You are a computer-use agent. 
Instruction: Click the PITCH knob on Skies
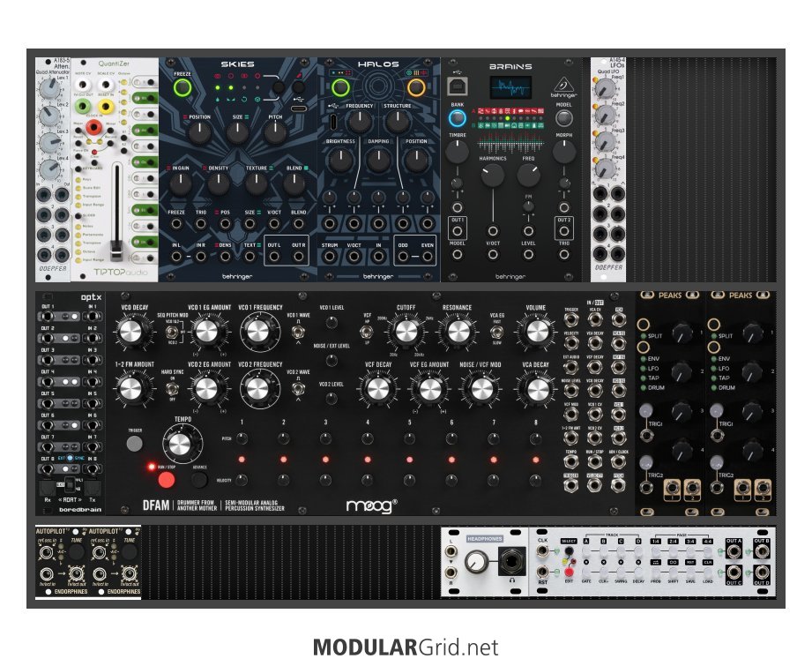[x=275, y=134]
